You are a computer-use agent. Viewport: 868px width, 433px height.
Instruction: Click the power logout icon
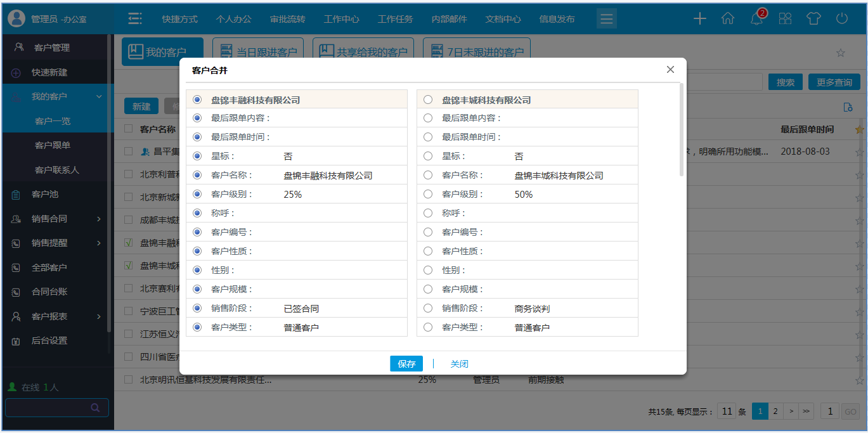click(x=842, y=18)
